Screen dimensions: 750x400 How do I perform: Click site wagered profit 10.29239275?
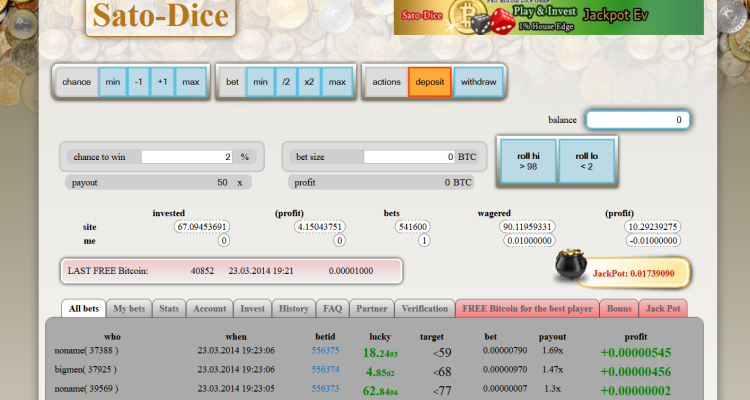pos(653,226)
